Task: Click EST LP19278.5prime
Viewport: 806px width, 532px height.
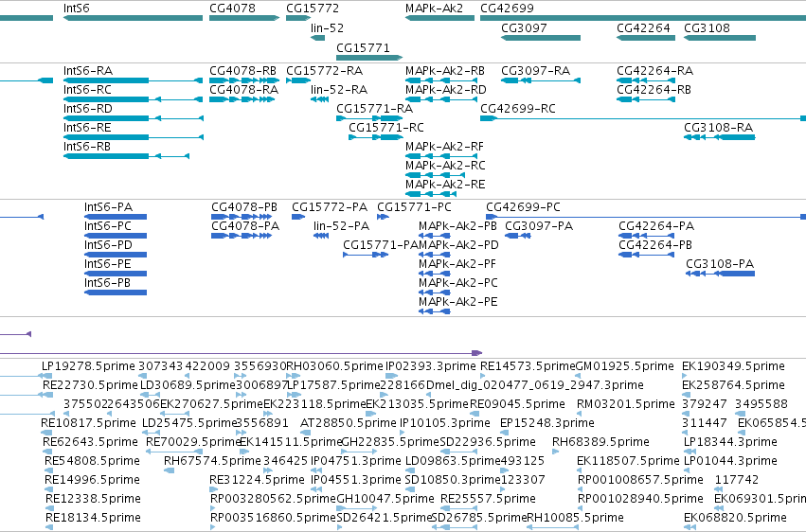Action: tap(88, 366)
